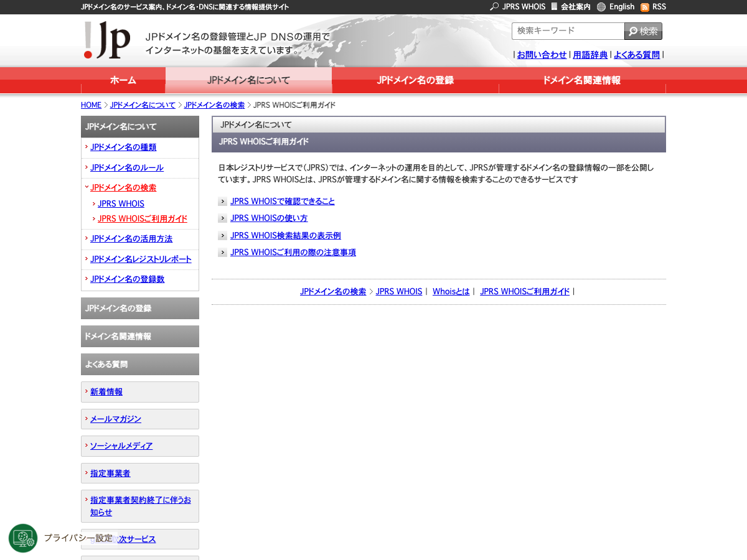The height and width of the screenshot is (560, 747).
Task: Click the building icon next to 会社案内
Action: (x=554, y=7)
